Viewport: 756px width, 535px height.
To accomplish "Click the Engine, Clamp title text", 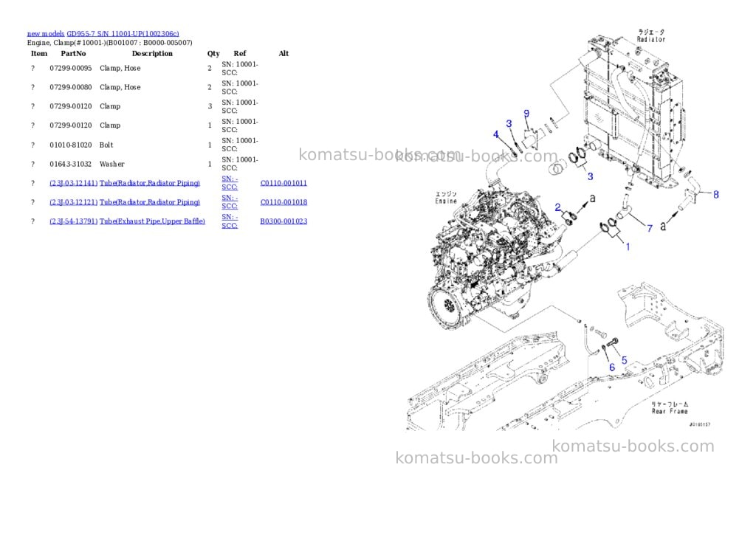I will point(109,42).
